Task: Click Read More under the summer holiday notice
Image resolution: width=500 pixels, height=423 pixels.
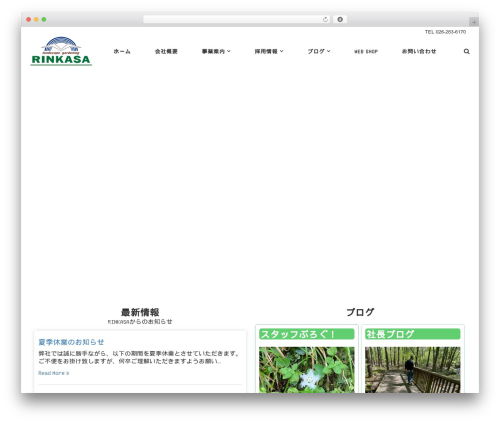Action: click(x=53, y=373)
